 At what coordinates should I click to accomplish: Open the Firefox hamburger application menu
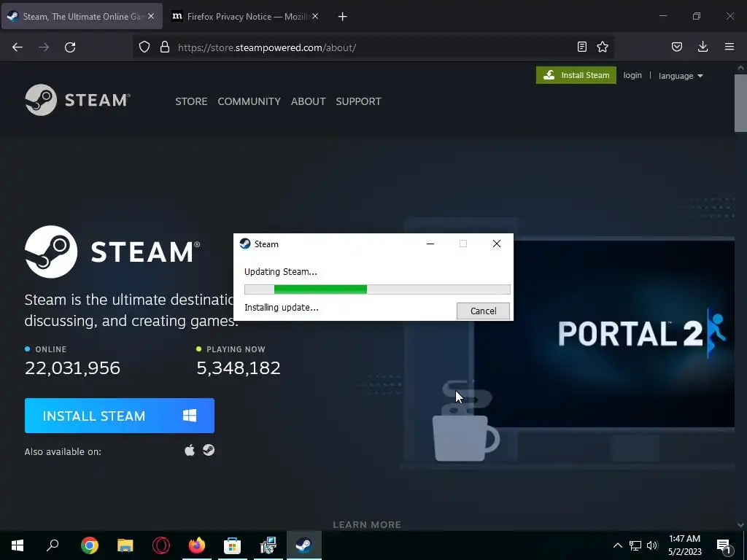(x=729, y=47)
